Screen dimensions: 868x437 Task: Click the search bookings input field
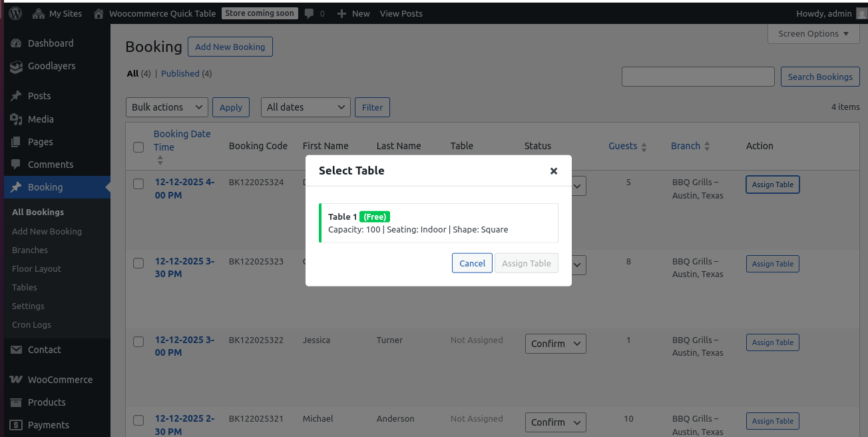[698, 77]
